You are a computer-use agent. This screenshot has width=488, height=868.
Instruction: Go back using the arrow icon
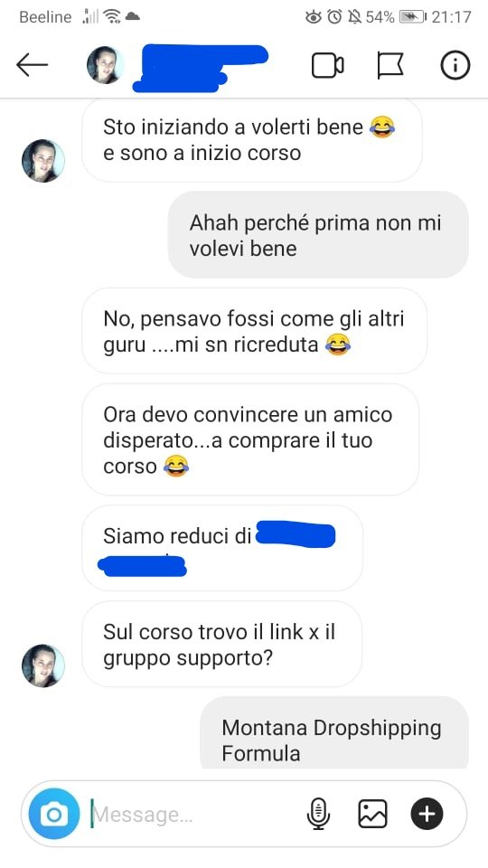33,65
